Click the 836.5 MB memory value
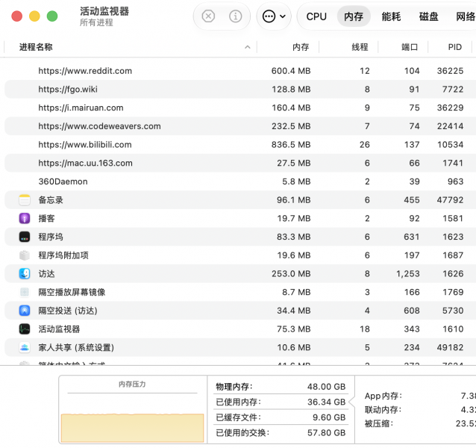Viewport: 476px width, 448px height. click(291, 145)
